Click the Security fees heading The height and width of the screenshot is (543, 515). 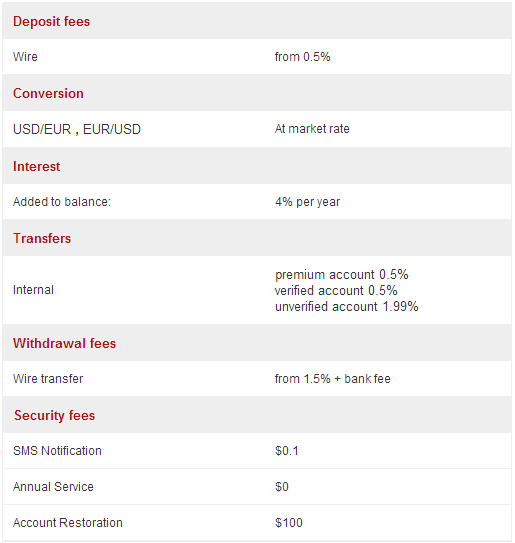[54, 415]
